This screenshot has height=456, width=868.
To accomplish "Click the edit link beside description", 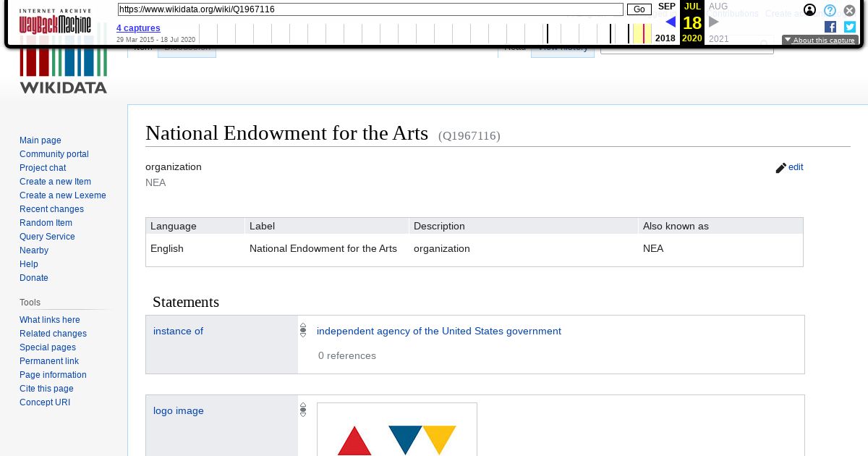I will point(796,167).
